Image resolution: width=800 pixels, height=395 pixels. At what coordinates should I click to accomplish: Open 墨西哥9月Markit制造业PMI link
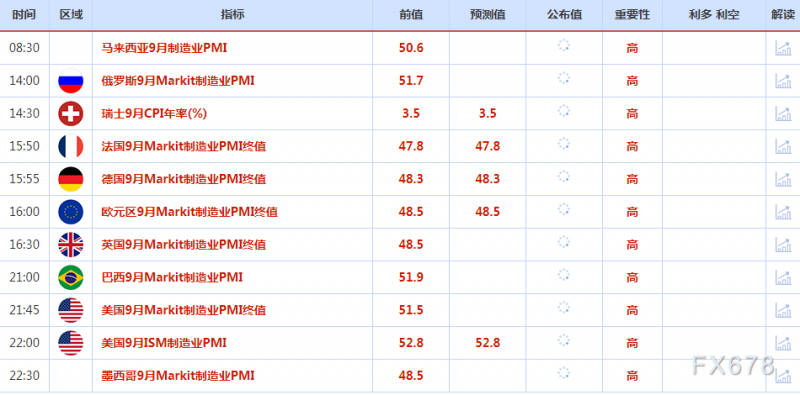(x=178, y=376)
